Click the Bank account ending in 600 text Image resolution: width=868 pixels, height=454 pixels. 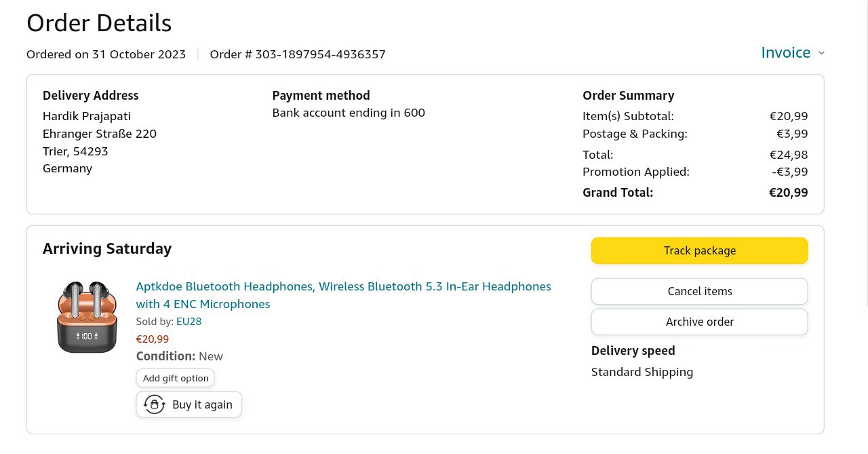pyautogui.click(x=349, y=113)
